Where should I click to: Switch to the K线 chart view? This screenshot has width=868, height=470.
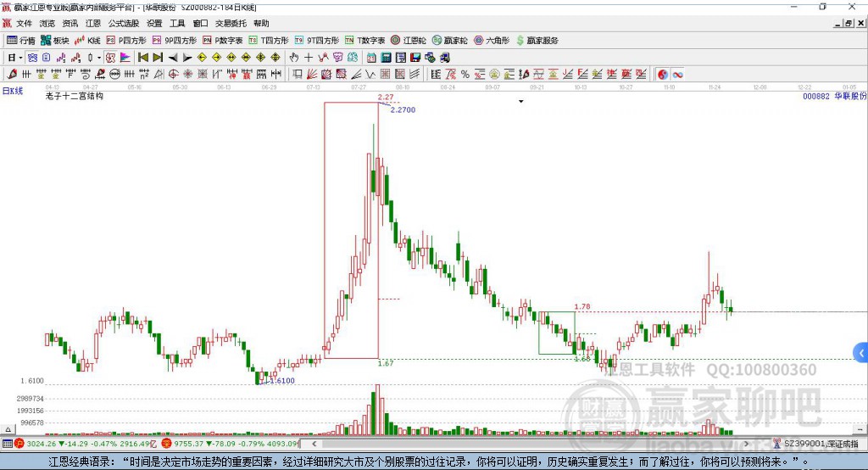(87, 41)
